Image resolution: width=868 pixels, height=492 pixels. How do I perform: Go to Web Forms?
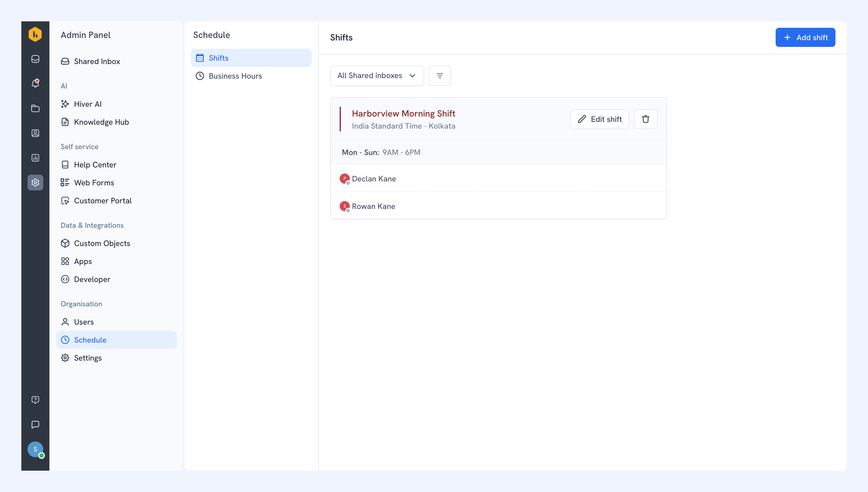tap(116, 183)
